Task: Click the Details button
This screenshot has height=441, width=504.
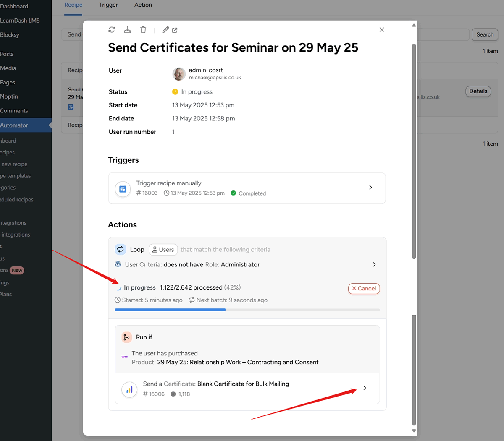Action: coord(478,91)
